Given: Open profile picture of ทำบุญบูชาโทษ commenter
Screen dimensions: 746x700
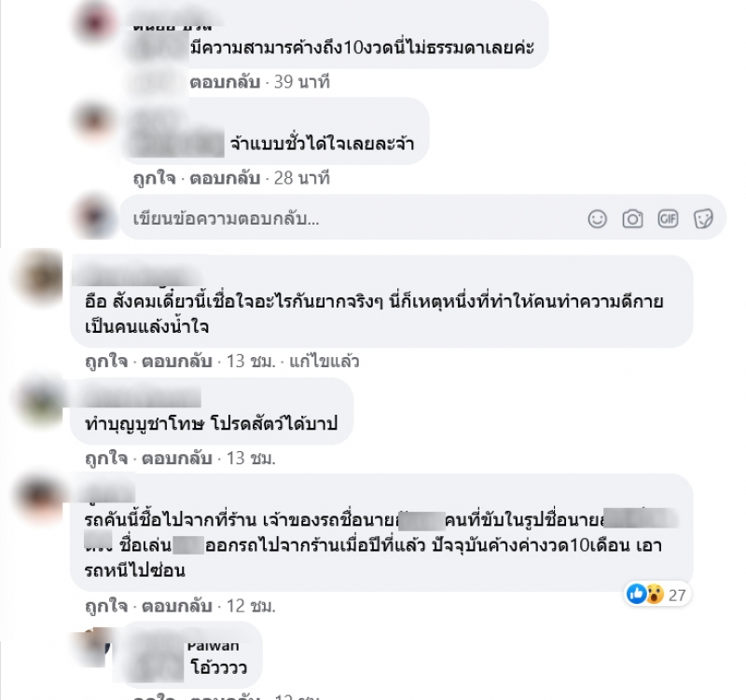Looking at the screenshot, I should coord(40,401).
